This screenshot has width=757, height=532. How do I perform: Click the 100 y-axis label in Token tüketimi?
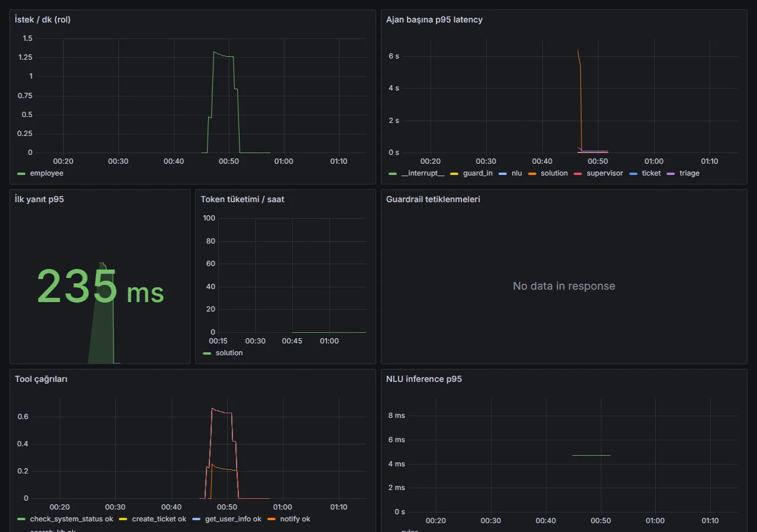tap(209, 218)
